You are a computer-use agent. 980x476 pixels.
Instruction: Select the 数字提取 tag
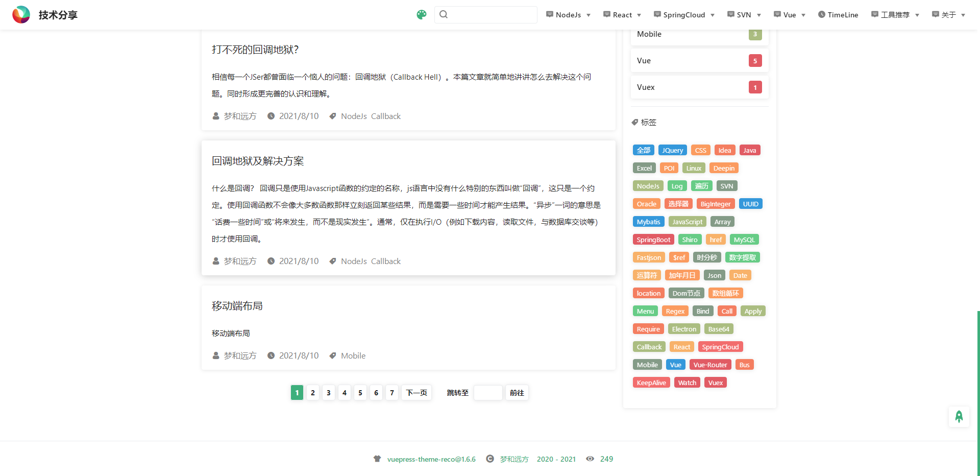743,257
